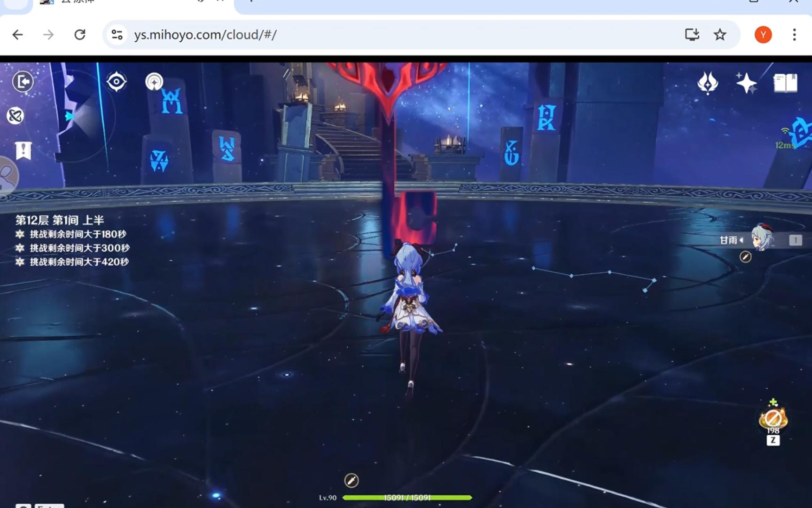Viewport: 812px width, 508px height.
Task: Click the green HP bar 15091 / 15091
Action: click(407, 497)
